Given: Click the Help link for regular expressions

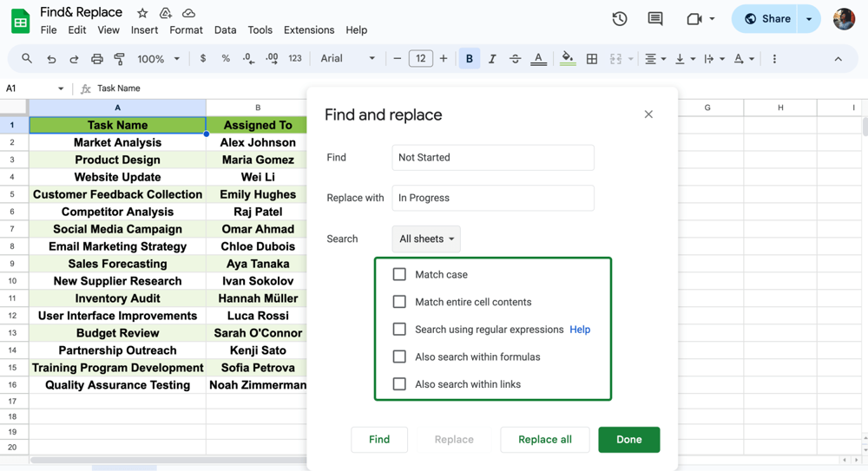Looking at the screenshot, I should [580, 330].
